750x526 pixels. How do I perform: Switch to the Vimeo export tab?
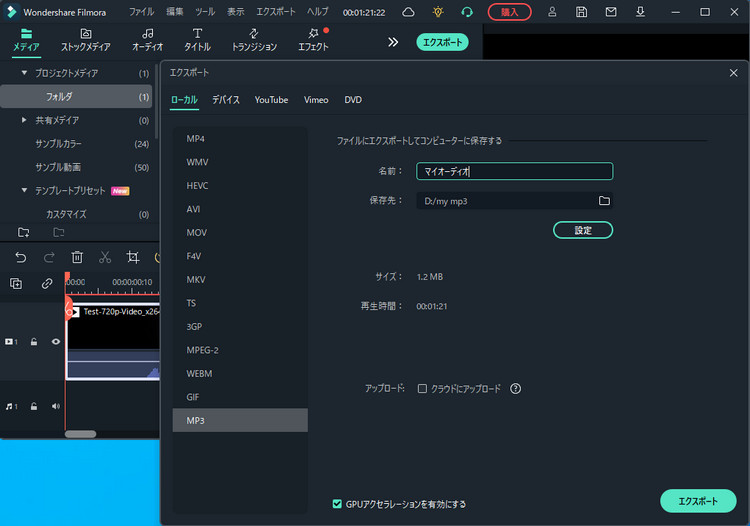click(316, 100)
